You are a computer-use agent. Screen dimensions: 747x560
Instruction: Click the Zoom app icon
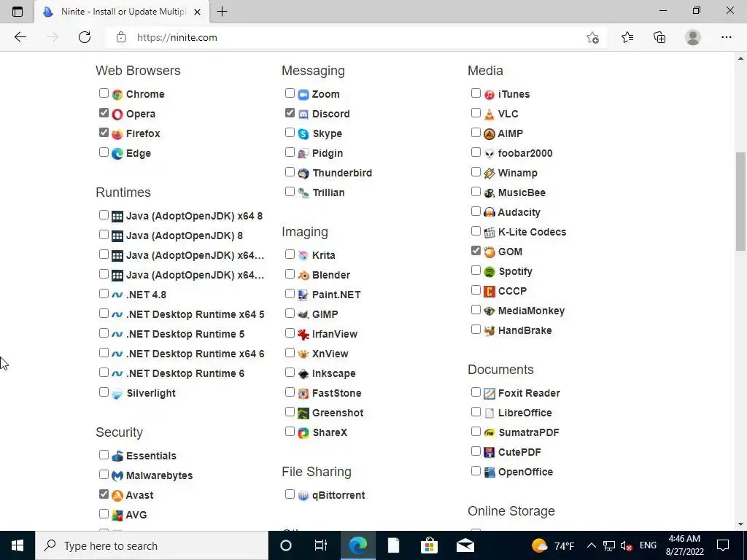pyautogui.click(x=303, y=94)
